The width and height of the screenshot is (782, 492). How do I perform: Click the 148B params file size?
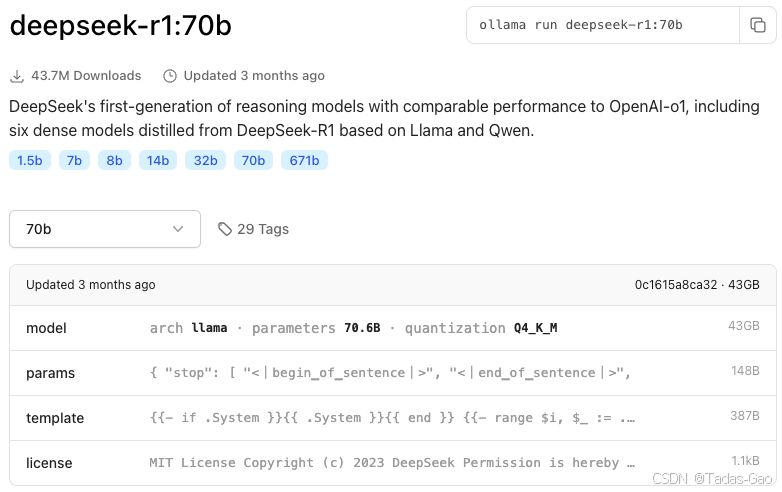click(745, 371)
